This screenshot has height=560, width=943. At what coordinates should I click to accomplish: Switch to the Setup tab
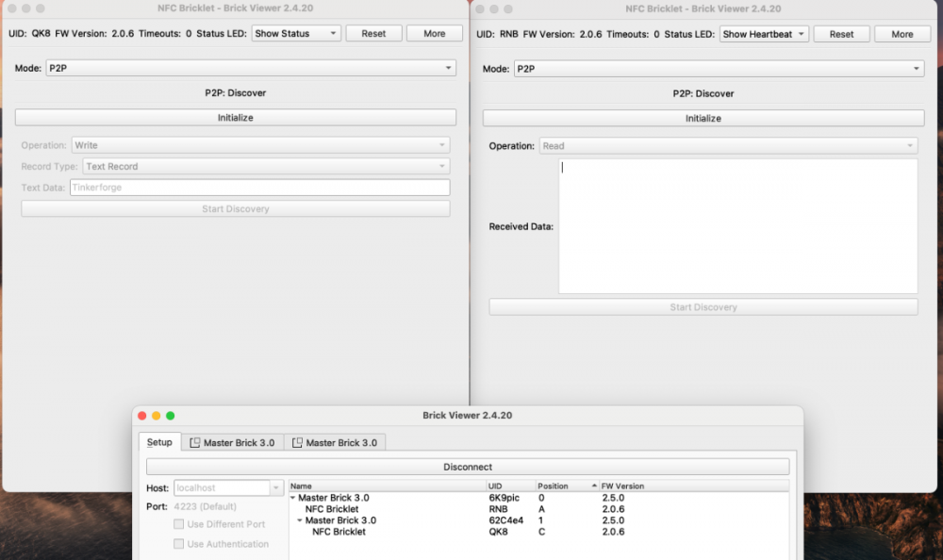tap(159, 442)
